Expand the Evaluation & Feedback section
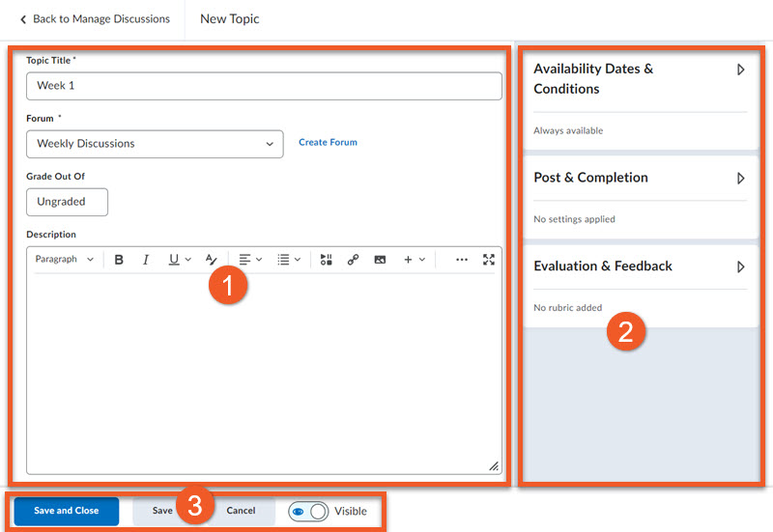This screenshot has height=532, width=773. [740, 266]
